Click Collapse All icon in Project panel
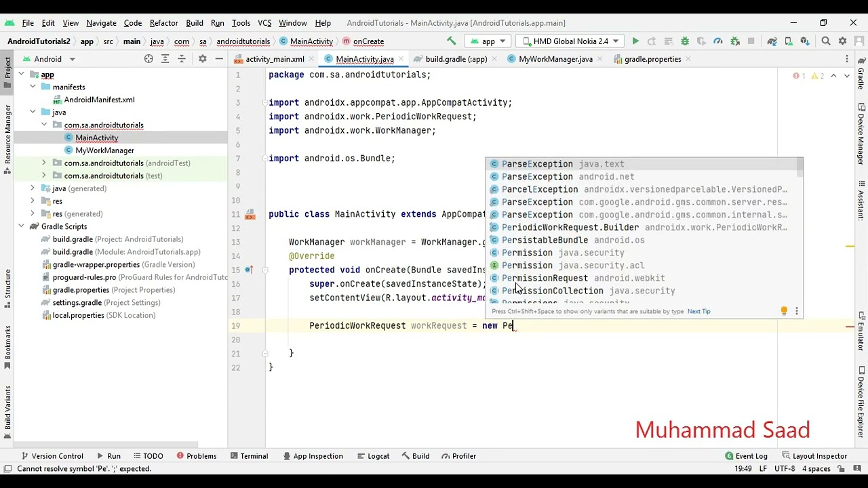 pos(181,59)
